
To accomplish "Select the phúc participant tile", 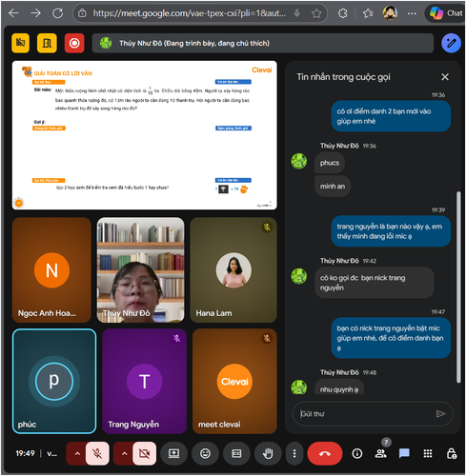I will pyautogui.click(x=54, y=381).
